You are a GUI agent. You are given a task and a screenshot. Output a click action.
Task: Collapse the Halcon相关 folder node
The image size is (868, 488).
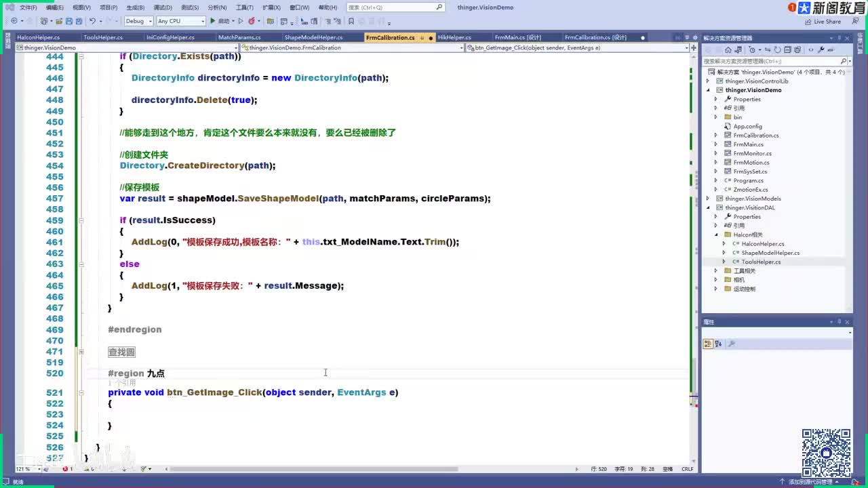click(716, 235)
